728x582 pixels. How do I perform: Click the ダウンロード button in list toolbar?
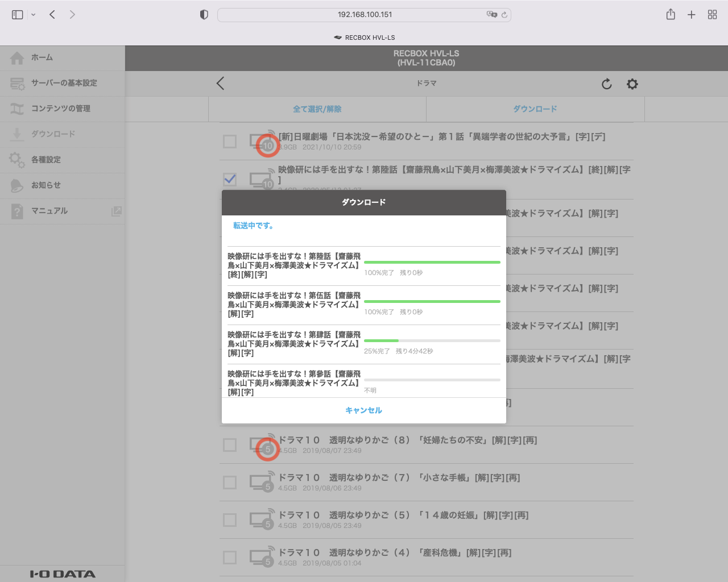point(535,109)
